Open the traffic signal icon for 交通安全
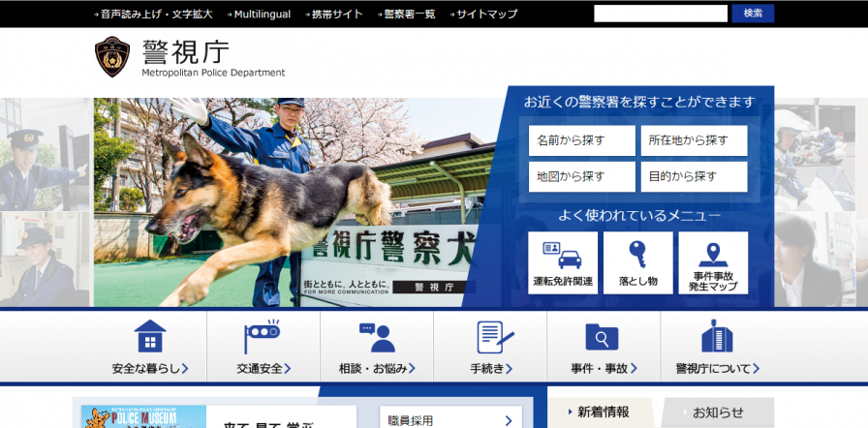This screenshot has height=428, width=868. (x=262, y=336)
